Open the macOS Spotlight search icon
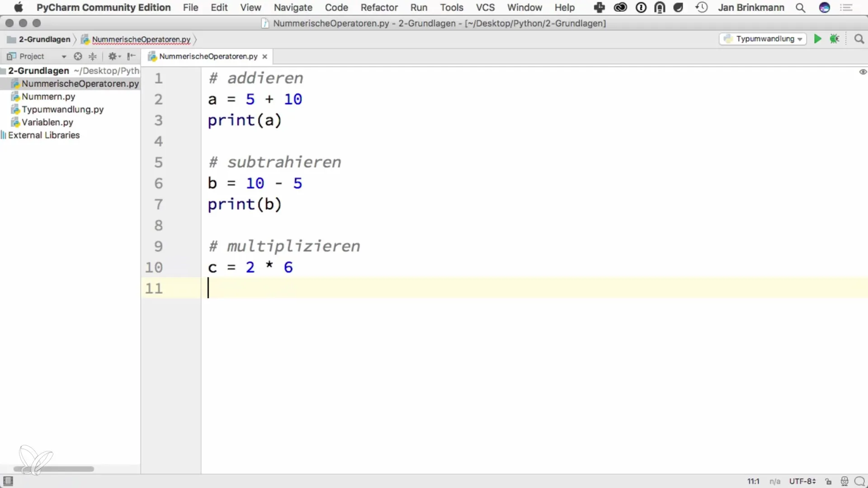868x488 pixels. pos(801,8)
